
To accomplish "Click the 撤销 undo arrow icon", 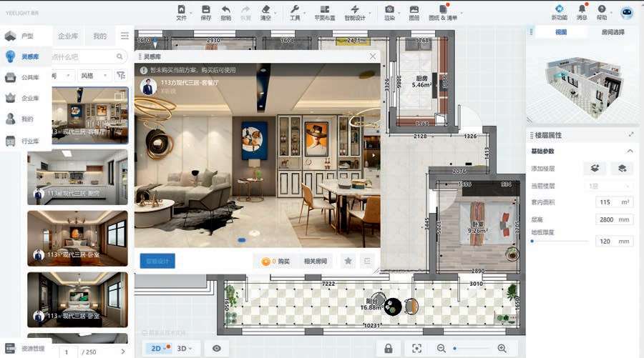I will coord(226,9).
